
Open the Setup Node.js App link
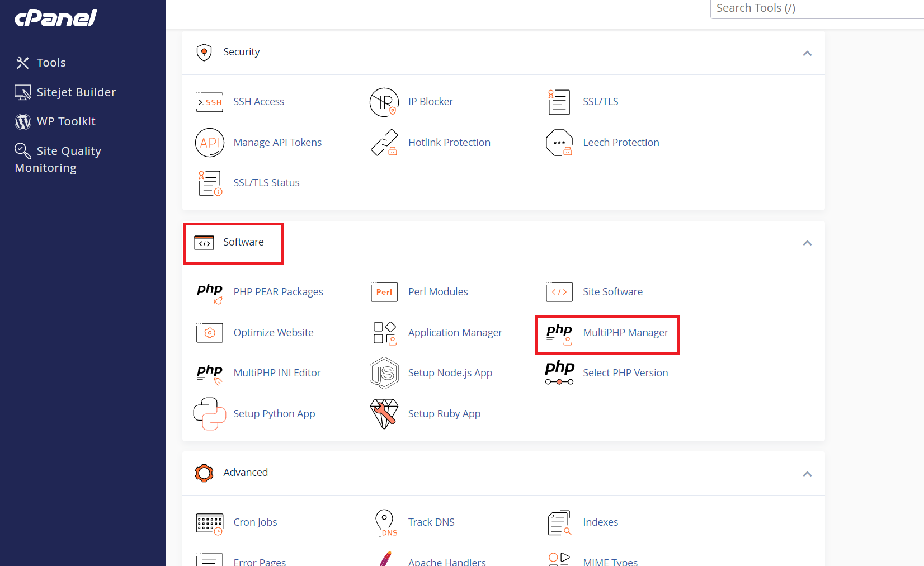[x=450, y=373]
